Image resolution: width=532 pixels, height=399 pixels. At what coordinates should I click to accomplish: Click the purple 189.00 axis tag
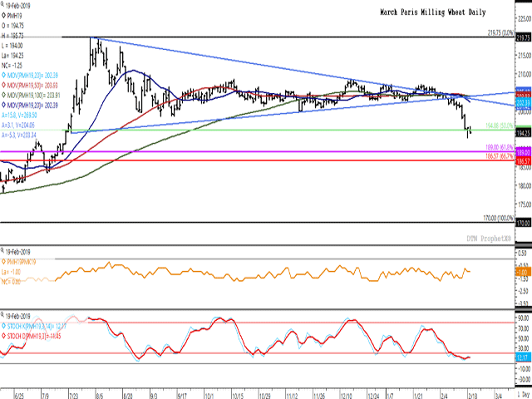tap(523, 152)
